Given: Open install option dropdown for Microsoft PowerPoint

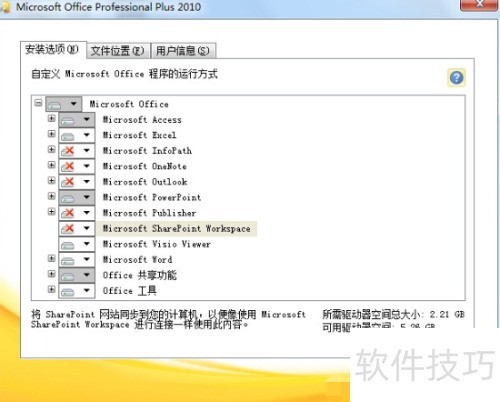Looking at the screenshot, I should pyautogui.click(x=77, y=197).
